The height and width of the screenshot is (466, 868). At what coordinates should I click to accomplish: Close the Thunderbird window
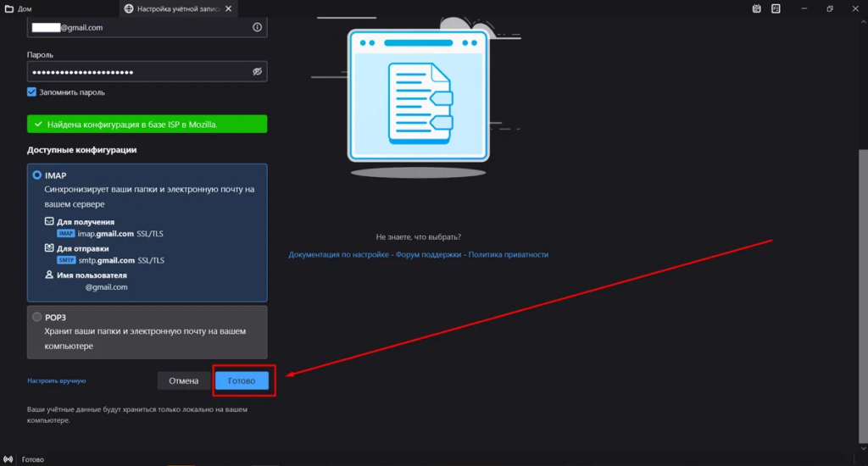[x=855, y=8]
